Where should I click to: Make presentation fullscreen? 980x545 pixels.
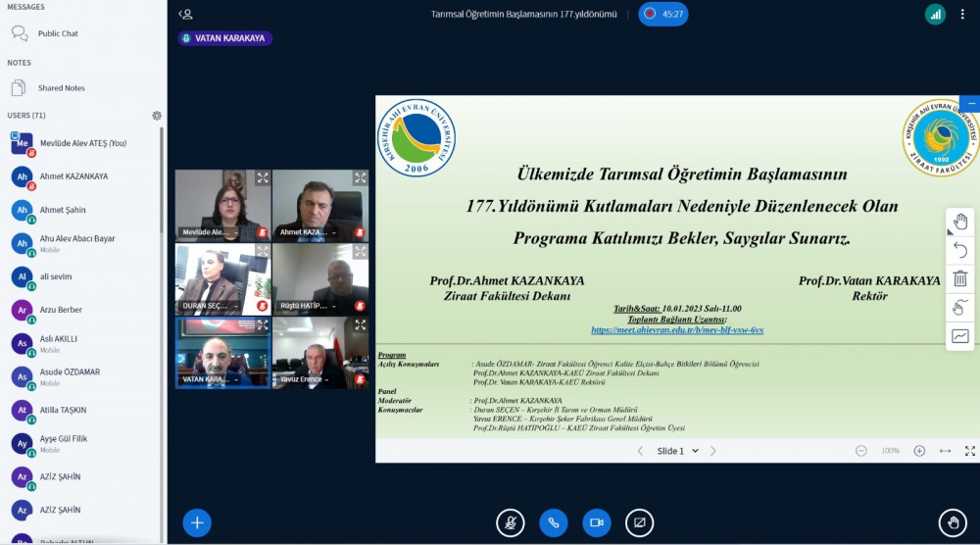(x=970, y=451)
